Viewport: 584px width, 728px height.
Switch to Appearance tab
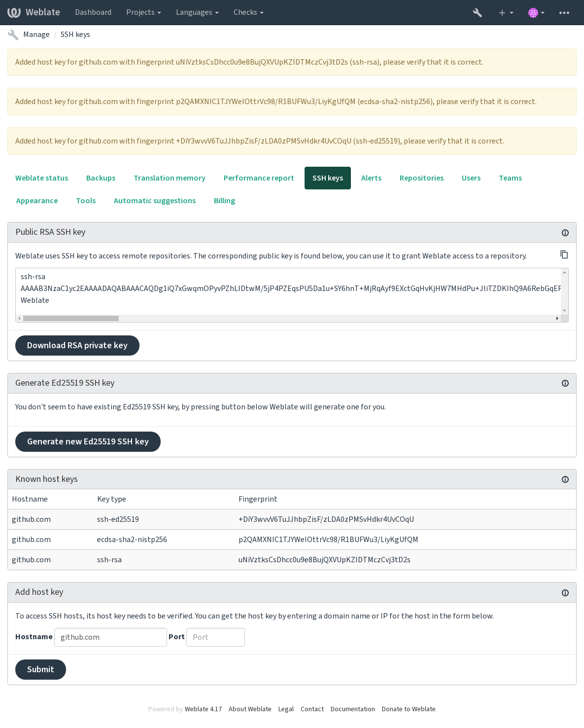37,201
